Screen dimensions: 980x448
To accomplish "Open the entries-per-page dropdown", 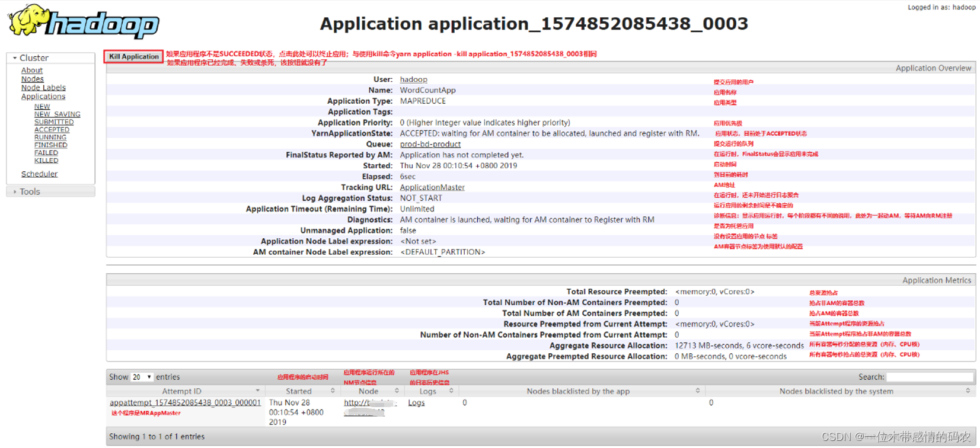I will click(x=142, y=377).
